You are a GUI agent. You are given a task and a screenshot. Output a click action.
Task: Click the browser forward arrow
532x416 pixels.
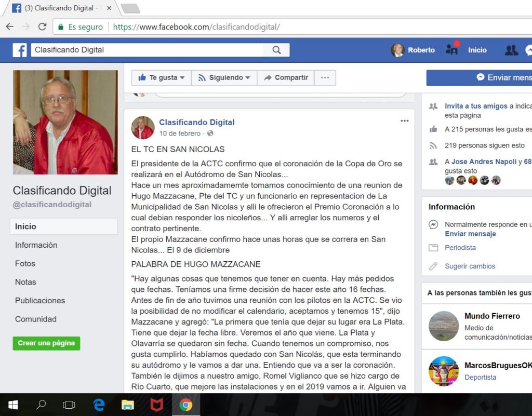pos(26,27)
